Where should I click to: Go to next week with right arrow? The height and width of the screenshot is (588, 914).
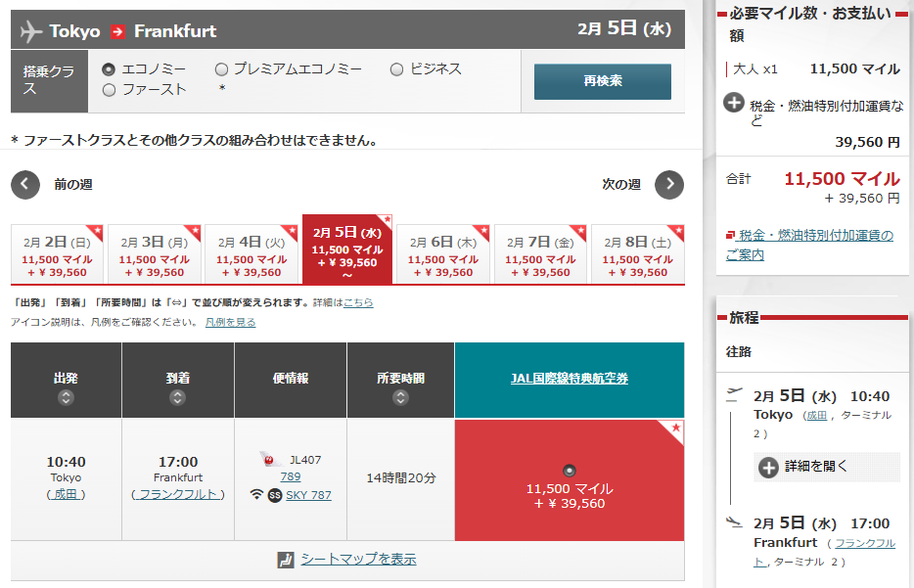[669, 185]
